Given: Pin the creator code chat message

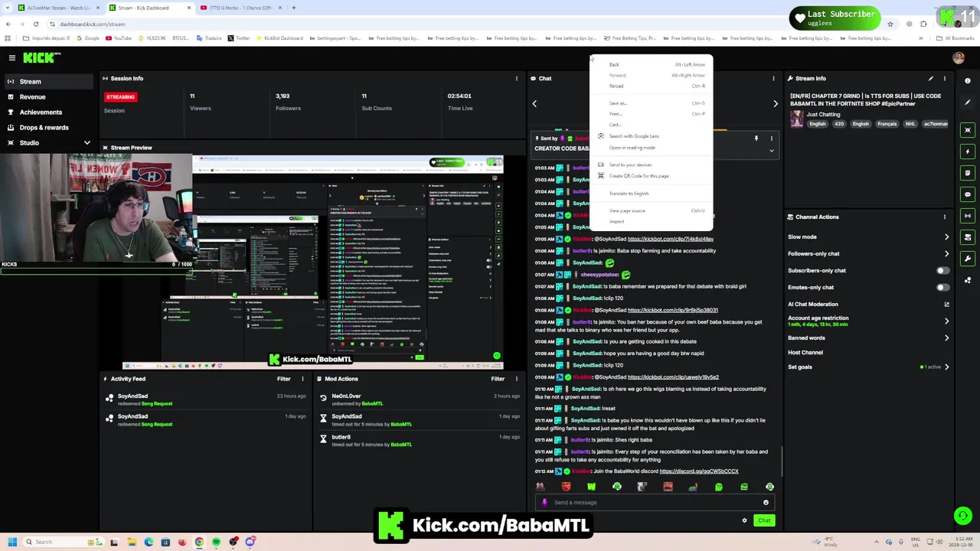Looking at the screenshot, I should point(756,139).
